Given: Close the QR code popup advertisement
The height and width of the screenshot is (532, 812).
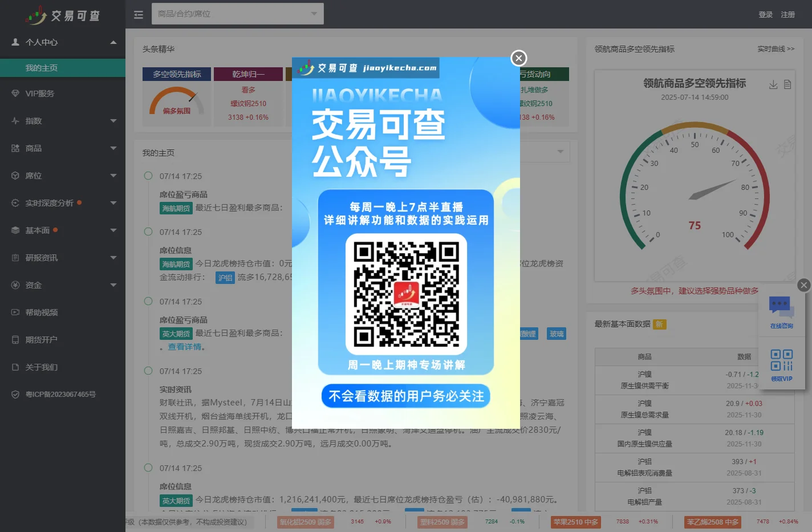Looking at the screenshot, I should tap(518, 58).
